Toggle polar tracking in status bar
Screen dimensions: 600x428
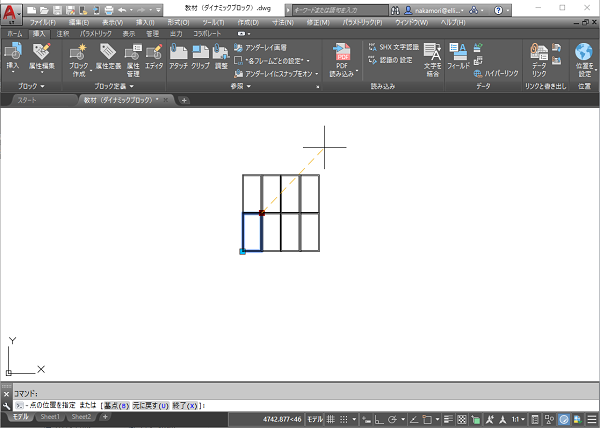[x=392, y=420]
